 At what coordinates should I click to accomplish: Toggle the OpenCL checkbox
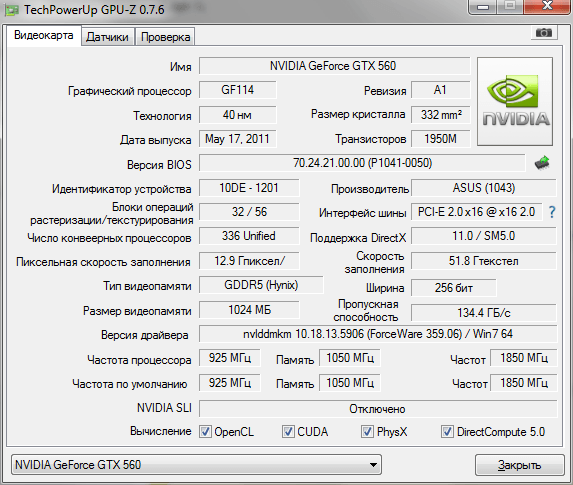click(205, 432)
